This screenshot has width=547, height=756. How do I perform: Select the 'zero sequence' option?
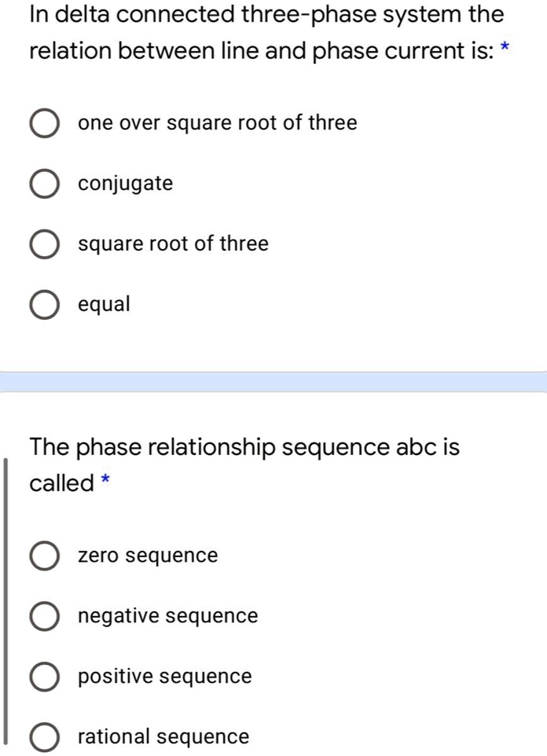(45, 556)
